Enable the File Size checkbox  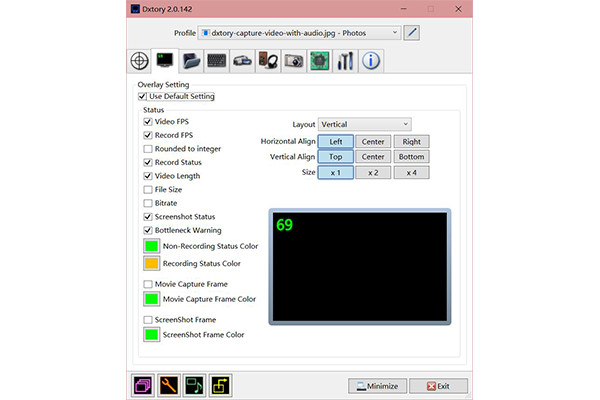click(148, 189)
